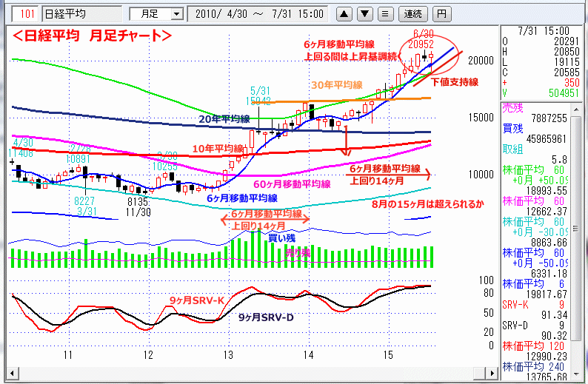Click the 取組 label in side panel
This screenshot has height=384, width=588.
[x=512, y=149]
